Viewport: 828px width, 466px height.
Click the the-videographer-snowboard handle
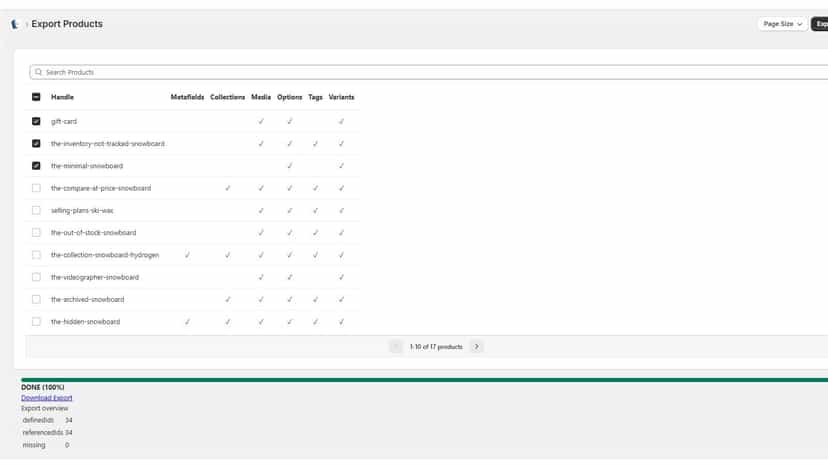(95, 277)
